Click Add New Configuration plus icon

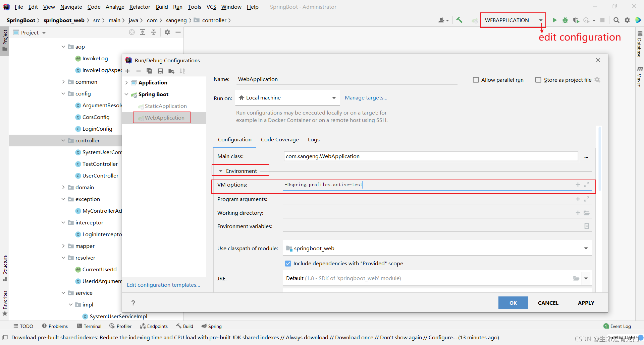tap(127, 71)
